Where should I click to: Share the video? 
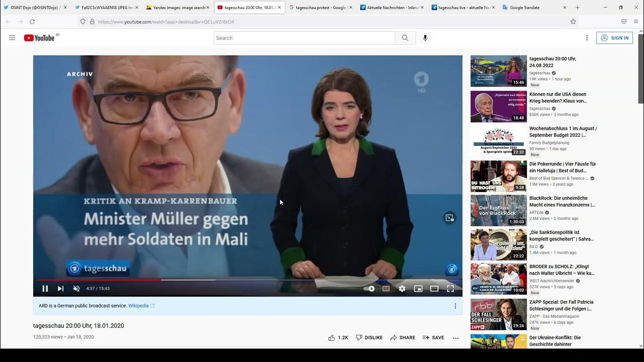tap(403, 338)
